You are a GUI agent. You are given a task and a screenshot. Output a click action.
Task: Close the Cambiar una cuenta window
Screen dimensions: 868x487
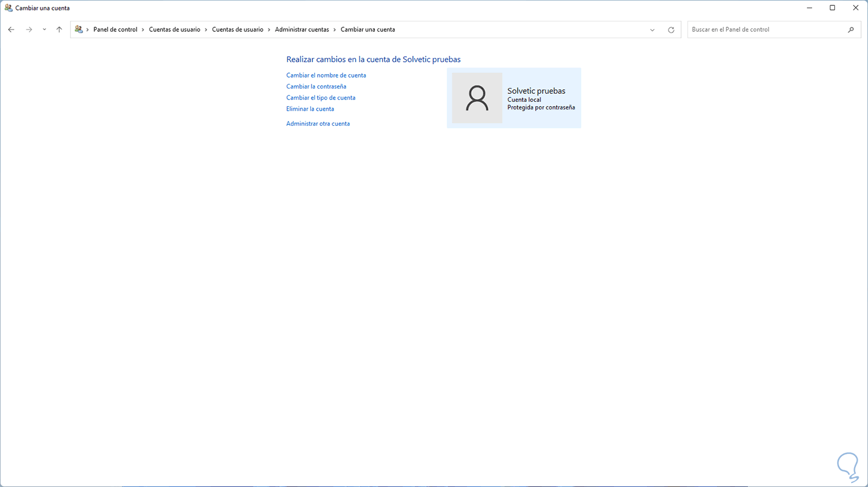click(x=856, y=8)
